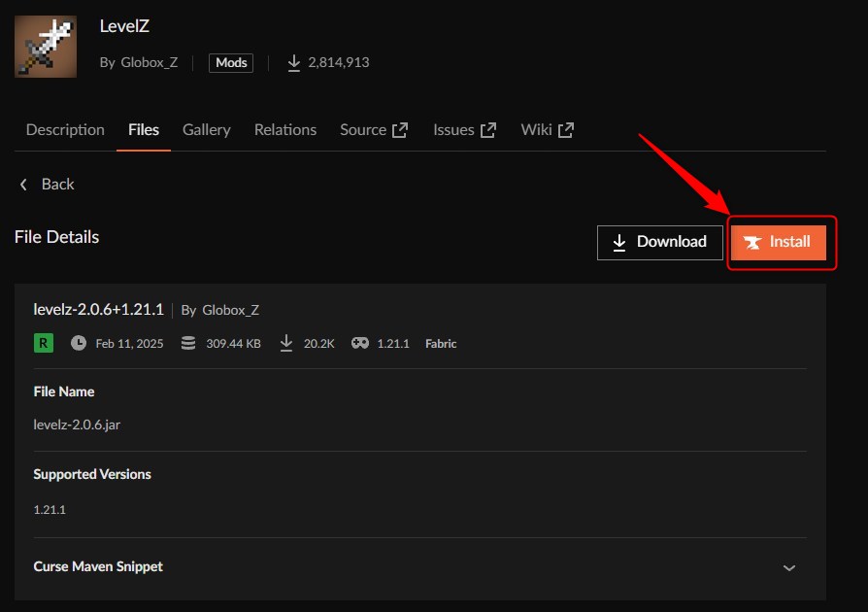The width and height of the screenshot is (868, 612).
Task: Click the file size stack icon
Action: click(188, 343)
